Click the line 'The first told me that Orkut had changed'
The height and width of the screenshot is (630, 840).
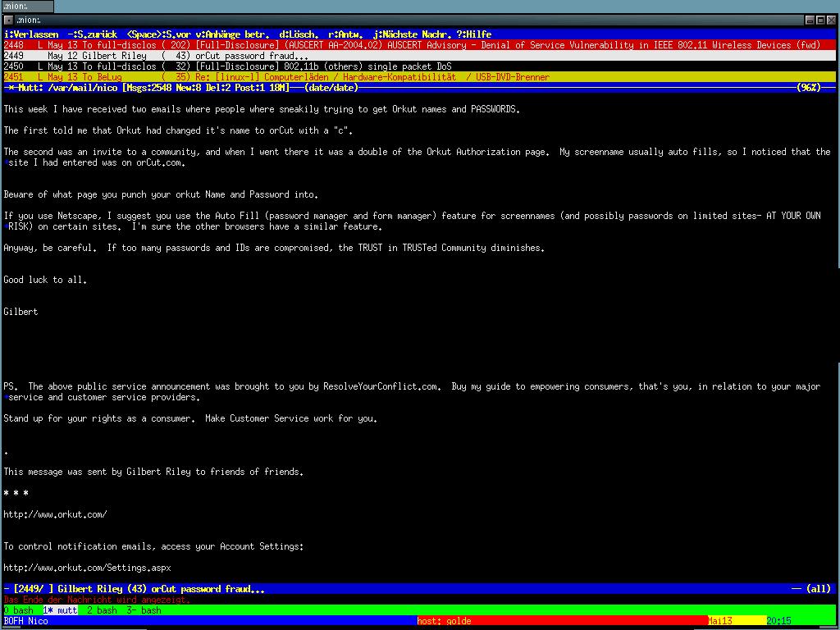178,130
